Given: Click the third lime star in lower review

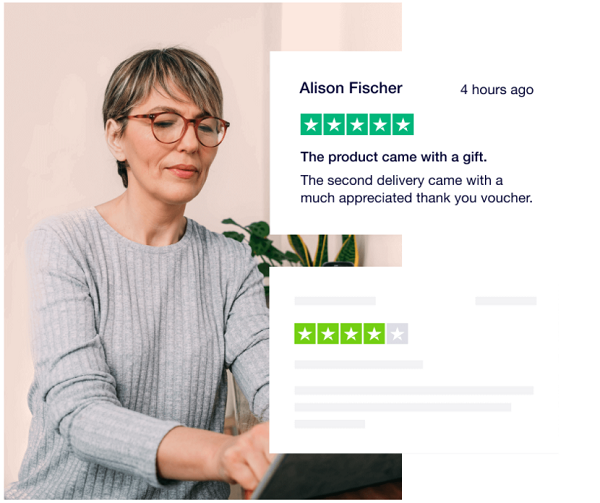Looking at the screenshot, I should click(351, 334).
